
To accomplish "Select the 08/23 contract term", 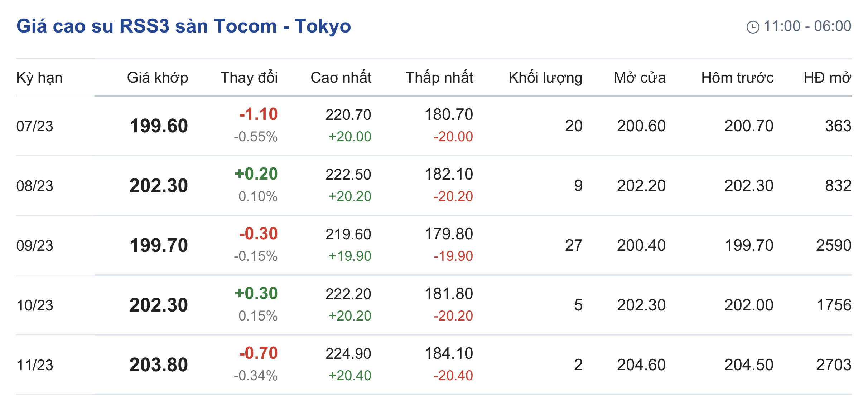I will click(35, 186).
